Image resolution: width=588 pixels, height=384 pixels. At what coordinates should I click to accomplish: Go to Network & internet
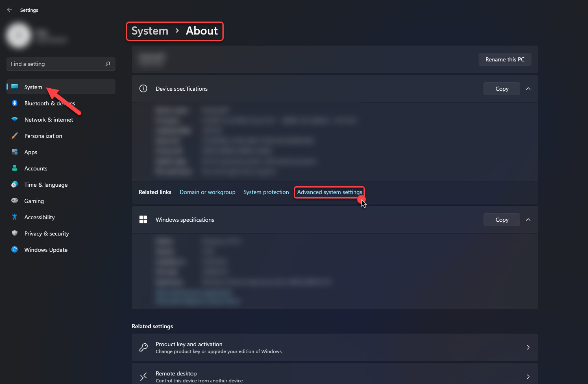click(x=61, y=120)
